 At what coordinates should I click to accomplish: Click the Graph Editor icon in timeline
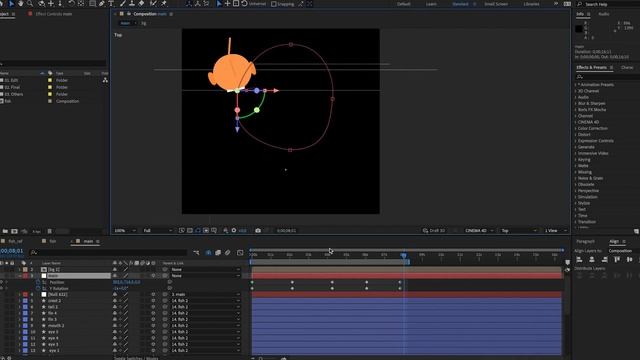point(240,253)
